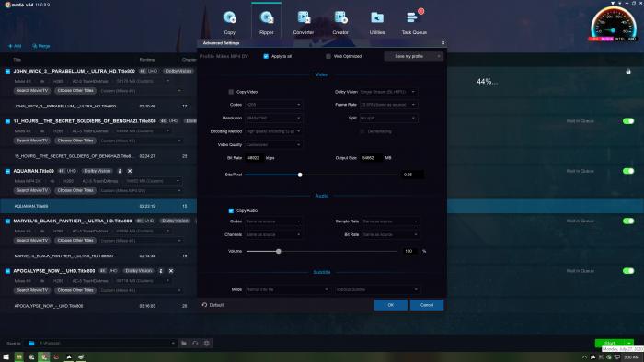Uncheck the MARVEL'S_BLACK_PANTHER title checkbox
The height and width of the screenshot is (362, 644).
7,221
